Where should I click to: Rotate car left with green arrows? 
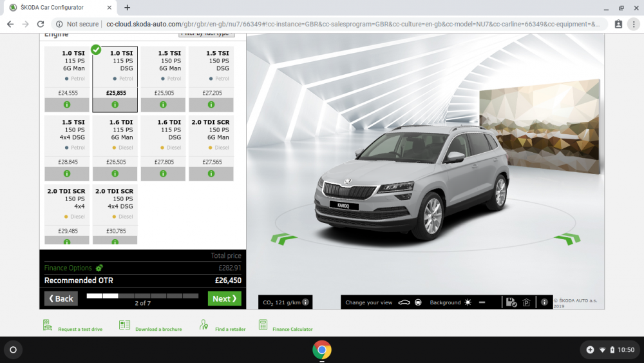[x=283, y=239]
